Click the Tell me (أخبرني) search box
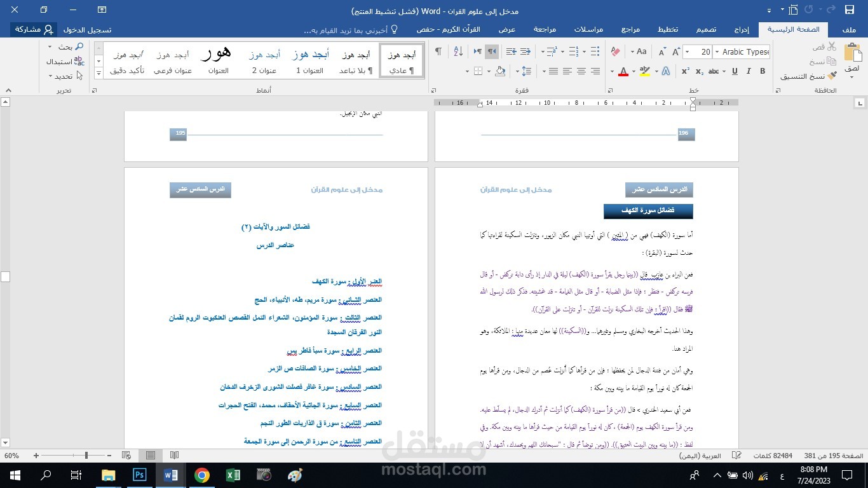The height and width of the screenshot is (488, 868). coord(350,30)
